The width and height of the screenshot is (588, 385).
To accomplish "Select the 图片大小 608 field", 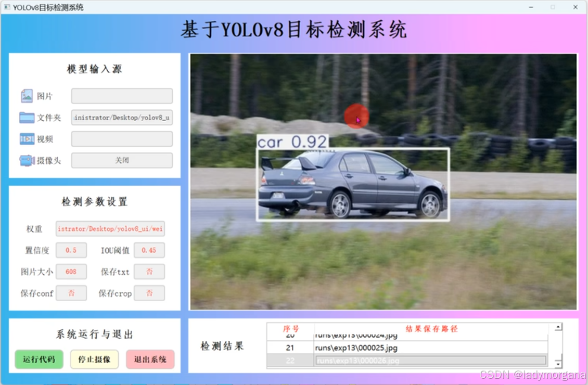I will 71,271.
